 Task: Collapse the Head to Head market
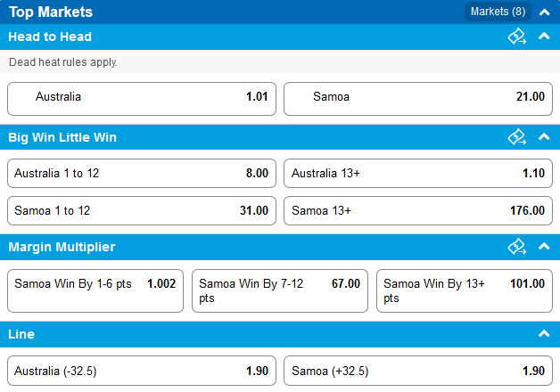point(544,36)
